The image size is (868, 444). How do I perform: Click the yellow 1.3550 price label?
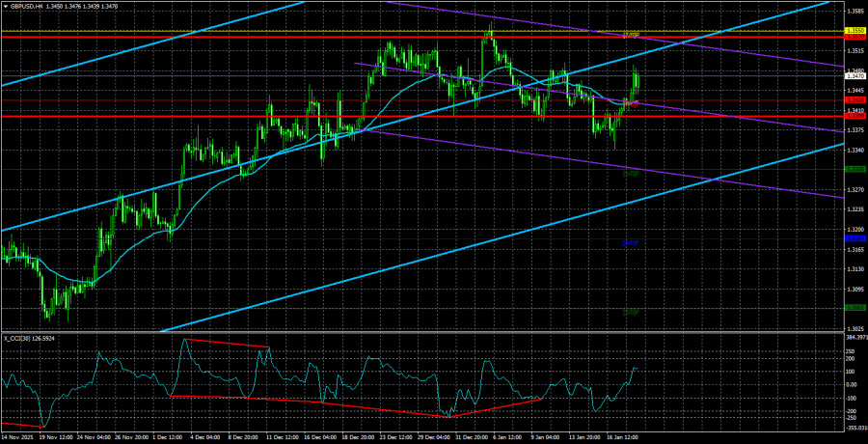[x=854, y=31]
